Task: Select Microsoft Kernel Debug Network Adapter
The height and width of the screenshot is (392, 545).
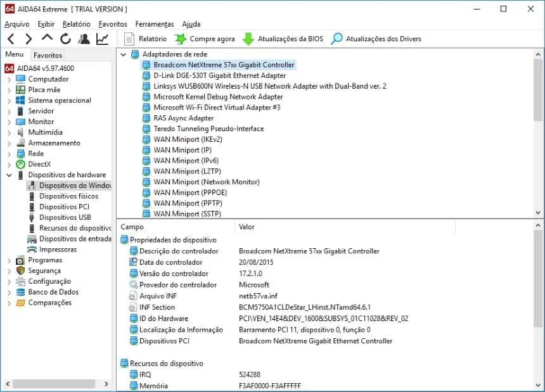Action: pyautogui.click(x=213, y=97)
